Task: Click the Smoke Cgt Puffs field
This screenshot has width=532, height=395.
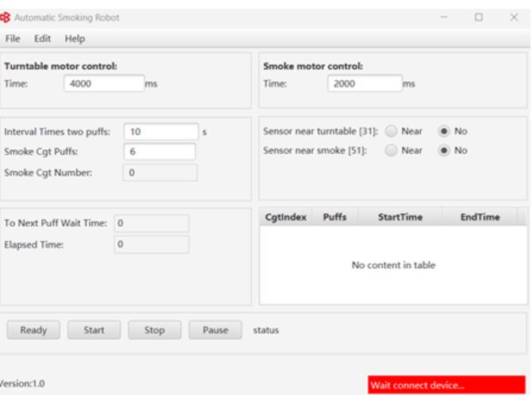Action: 159,151
